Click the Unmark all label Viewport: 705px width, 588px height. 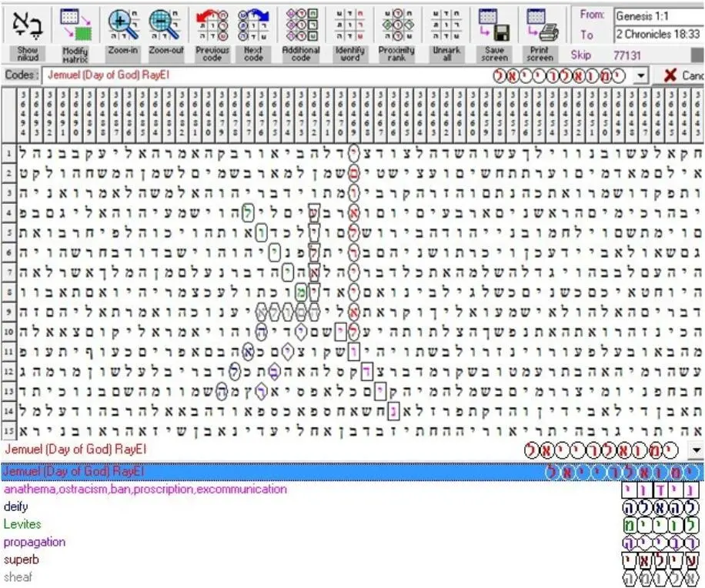(446, 54)
